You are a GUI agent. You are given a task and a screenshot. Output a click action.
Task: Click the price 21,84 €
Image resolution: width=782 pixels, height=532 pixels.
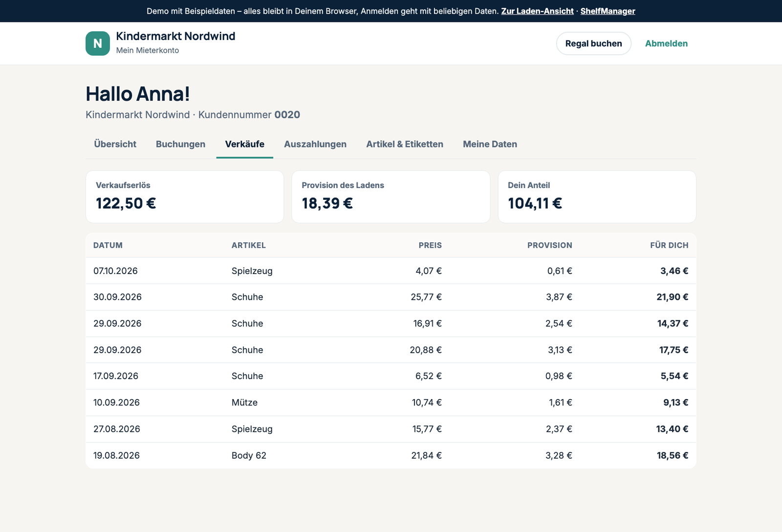[426, 455]
